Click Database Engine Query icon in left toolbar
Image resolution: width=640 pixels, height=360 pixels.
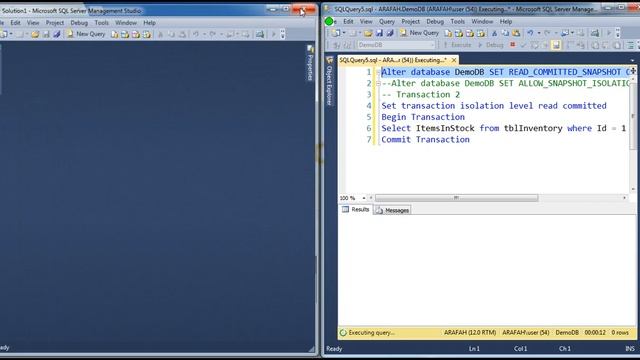tap(115, 35)
